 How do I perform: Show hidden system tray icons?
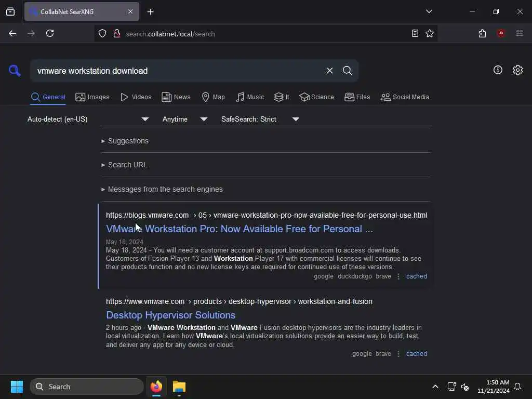(x=435, y=387)
